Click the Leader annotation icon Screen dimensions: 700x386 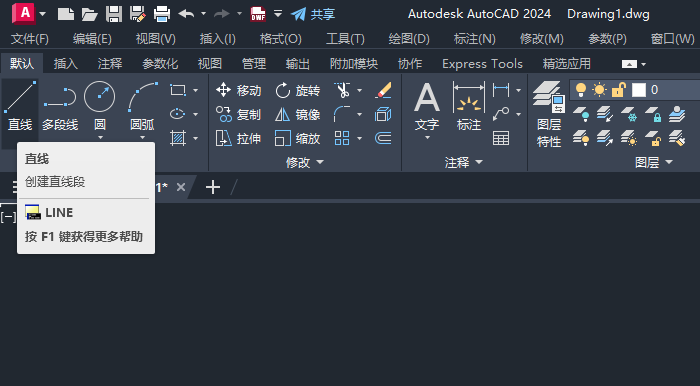point(501,114)
